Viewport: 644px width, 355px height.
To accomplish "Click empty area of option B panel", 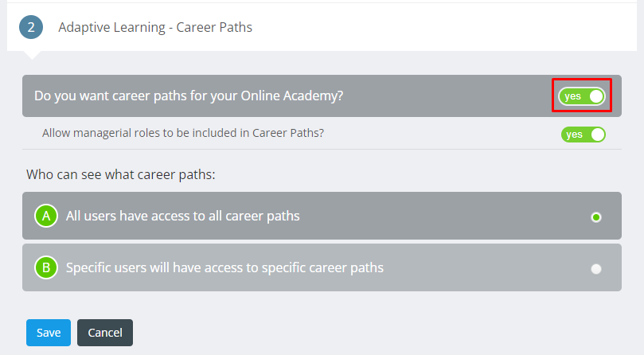I will 485,267.
